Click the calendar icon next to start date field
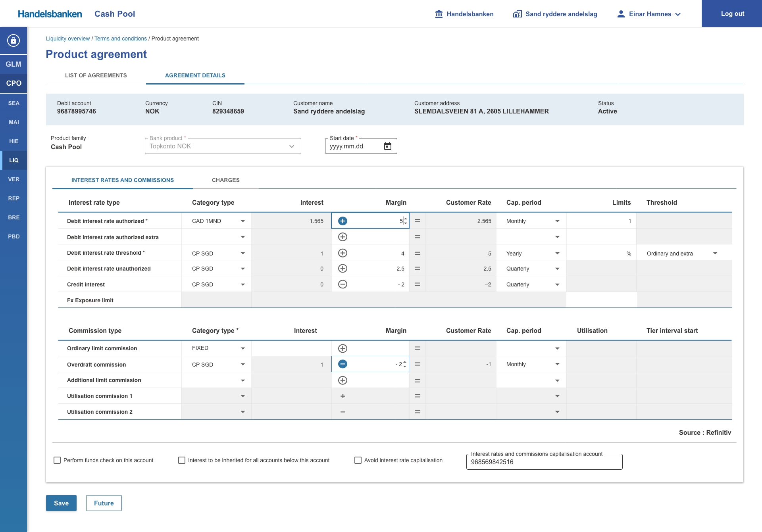 coord(387,146)
